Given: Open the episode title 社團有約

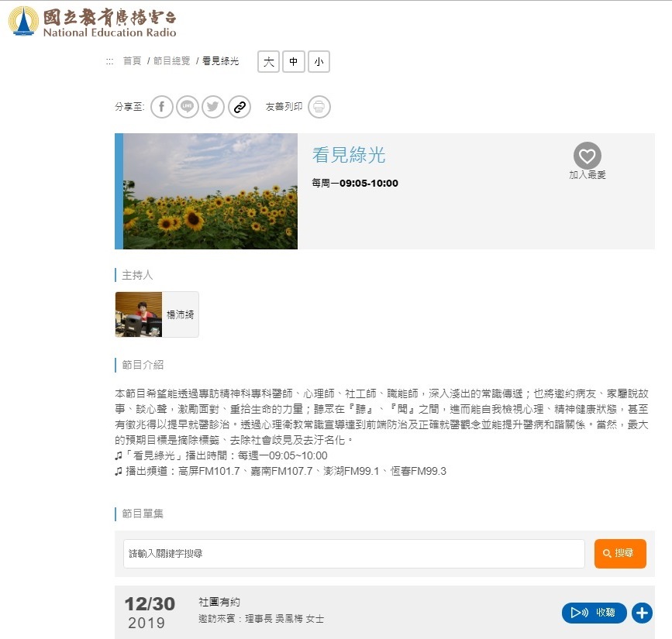Looking at the screenshot, I should tap(219, 602).
